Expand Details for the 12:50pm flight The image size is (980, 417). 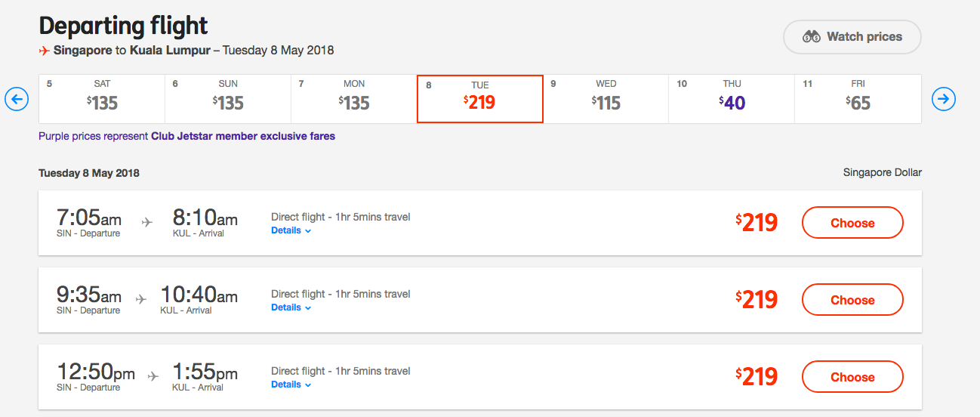pyautogui.click(x=291, y=385)
